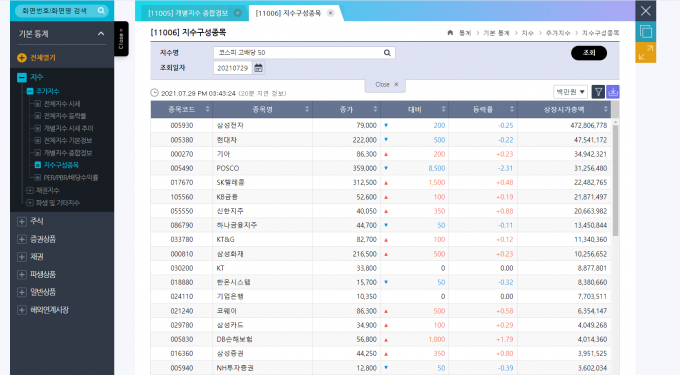
Task: Expand the 채권지수 tree node
Action: pos(30,190)
